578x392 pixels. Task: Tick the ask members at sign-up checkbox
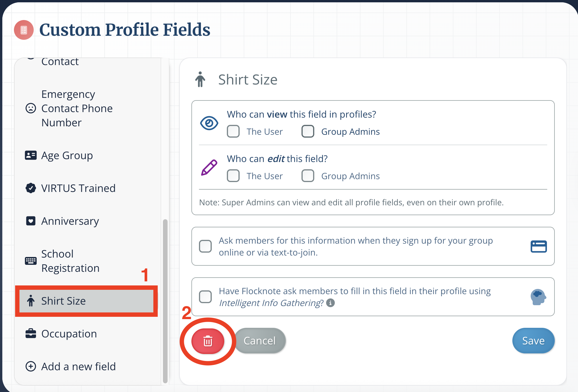coord(205,246)
